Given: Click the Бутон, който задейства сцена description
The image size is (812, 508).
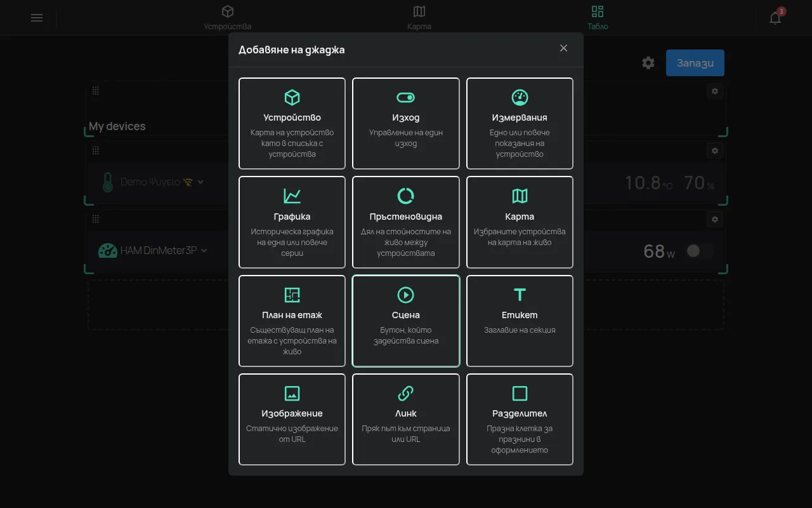Looking at the screenshot, I should 406,335.
